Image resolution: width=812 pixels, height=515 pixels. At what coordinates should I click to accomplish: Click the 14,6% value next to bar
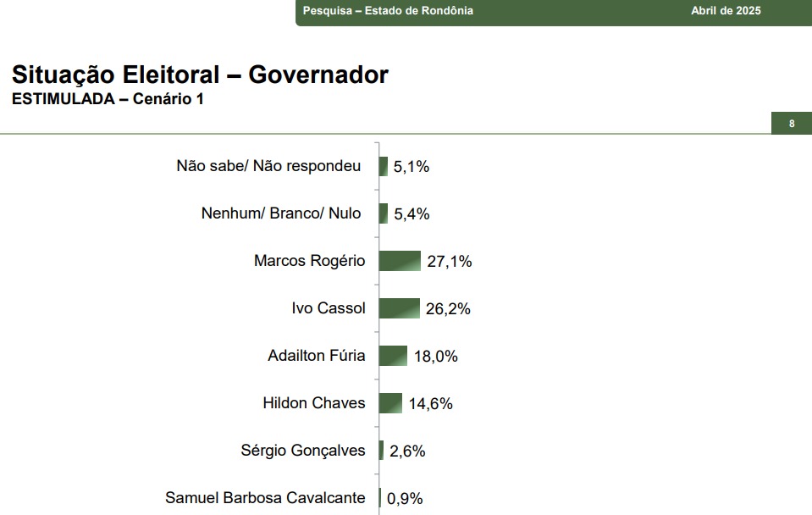click(430, 404)
